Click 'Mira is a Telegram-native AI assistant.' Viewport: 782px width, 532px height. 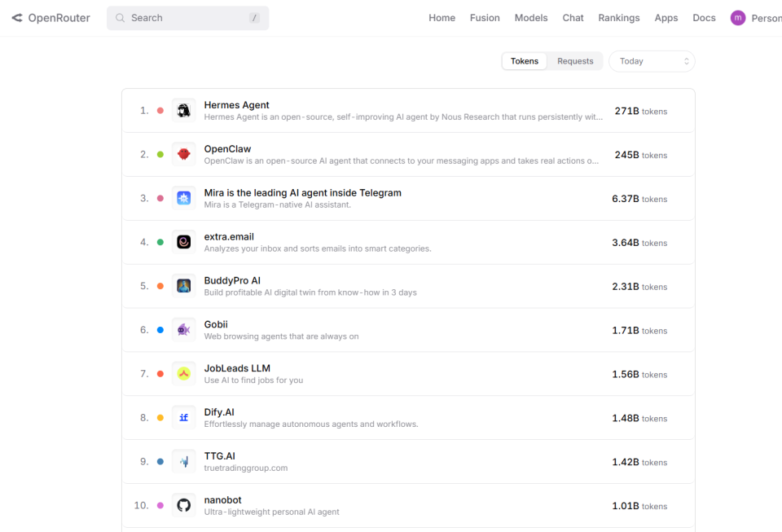click(x=277, y=205)
